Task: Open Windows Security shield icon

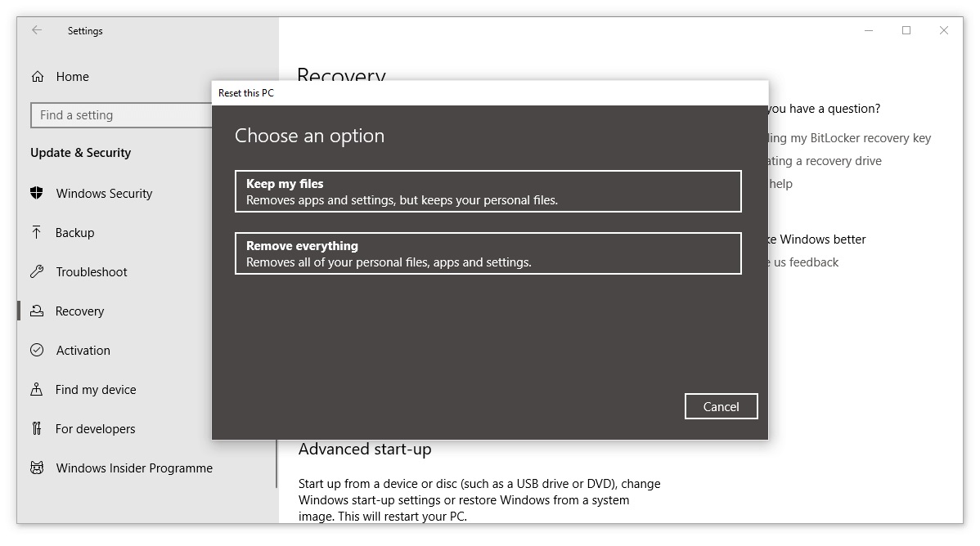Action: coord(37,194)
